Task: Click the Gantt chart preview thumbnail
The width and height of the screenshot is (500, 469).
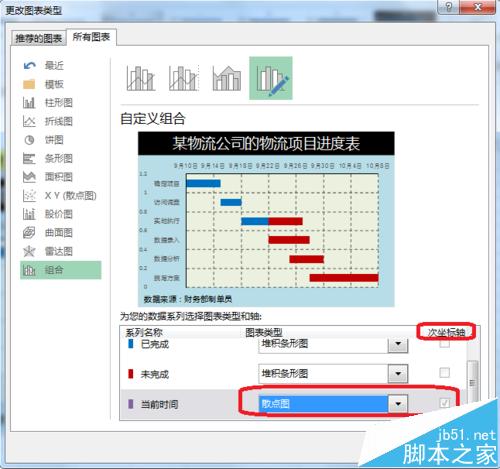Action: pyautogui.click(x=266, y=219)
